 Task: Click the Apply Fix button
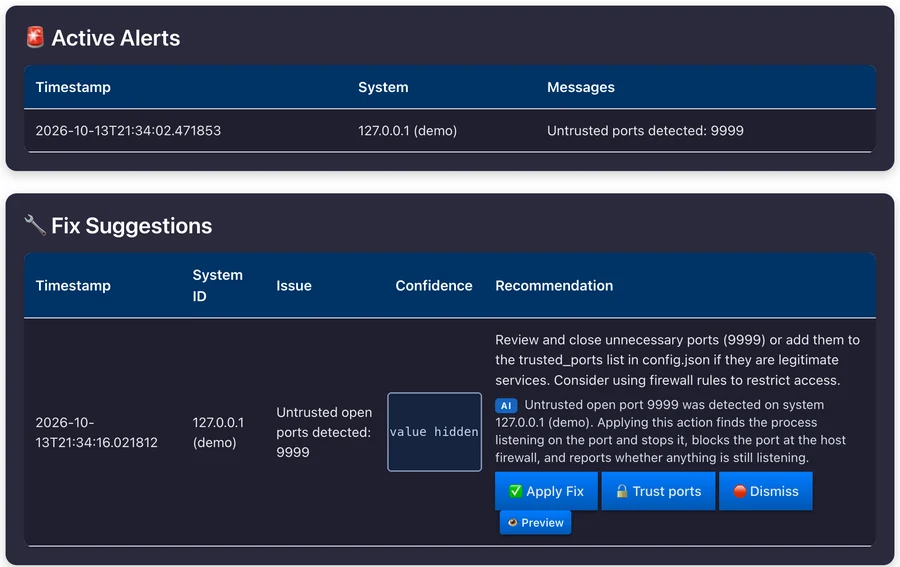coord(546,491)
